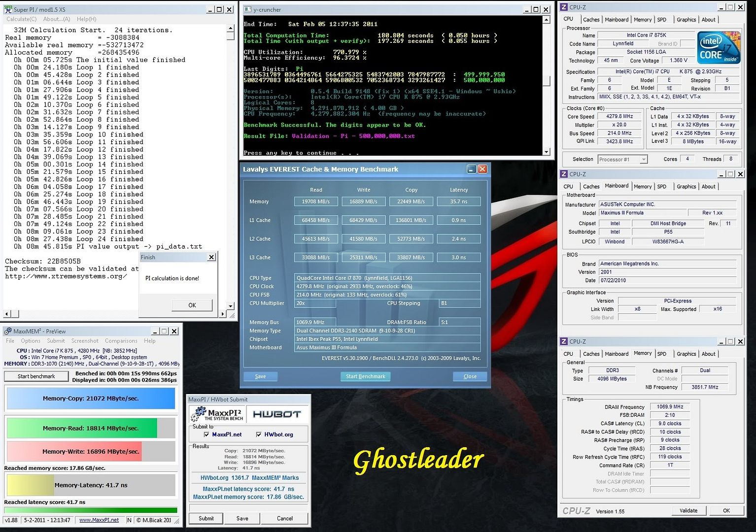Open Screenshot menu in MaxxMEM
This screenshot has width=756, height=532.
[x=85, y=341]
